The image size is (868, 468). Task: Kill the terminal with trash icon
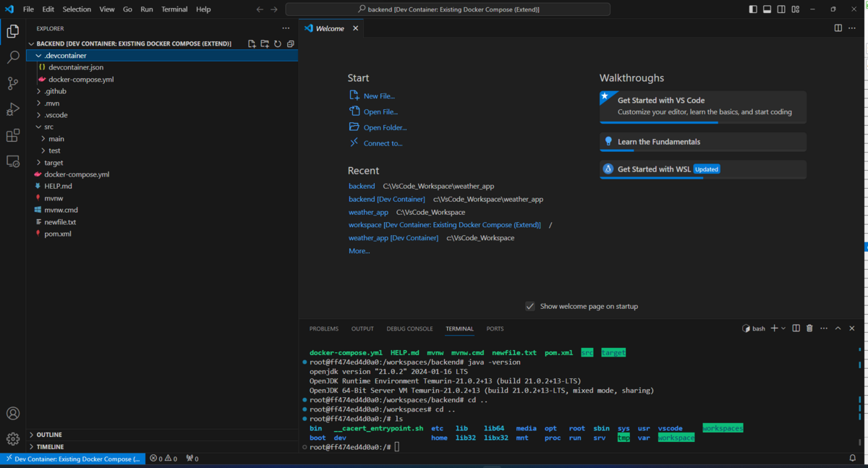click(809, 328)
